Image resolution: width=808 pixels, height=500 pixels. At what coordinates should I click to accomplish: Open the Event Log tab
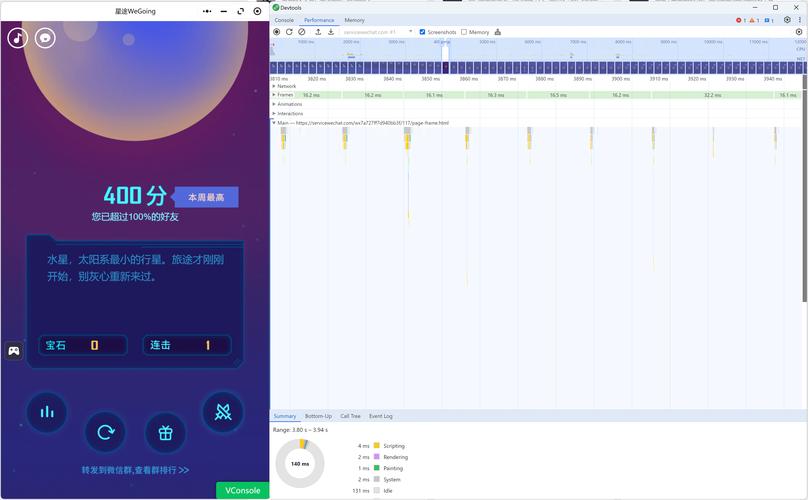point(381,416)
